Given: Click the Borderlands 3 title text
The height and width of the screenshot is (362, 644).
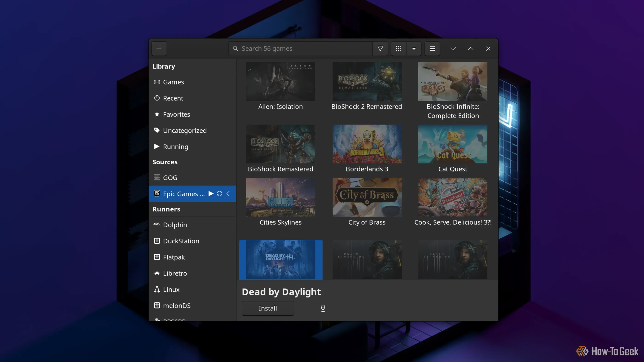Looking at the screenshot, I should coord(367,169).
